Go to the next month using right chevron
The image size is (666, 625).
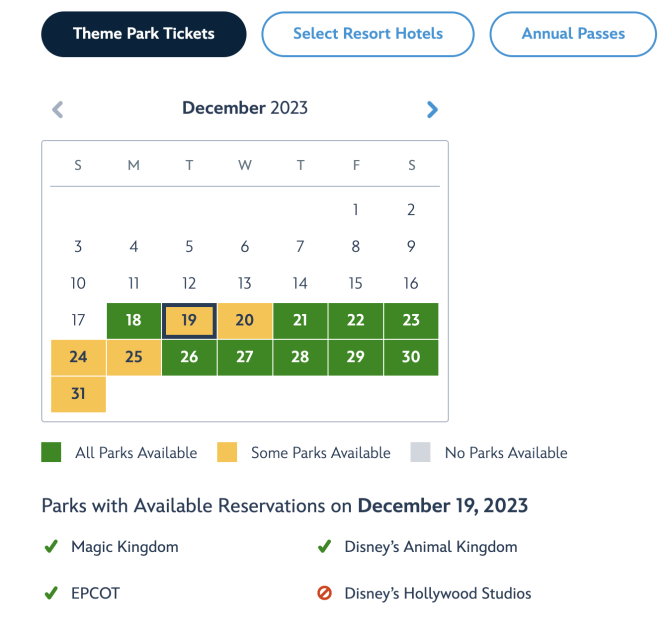click(x=432, y=110)
